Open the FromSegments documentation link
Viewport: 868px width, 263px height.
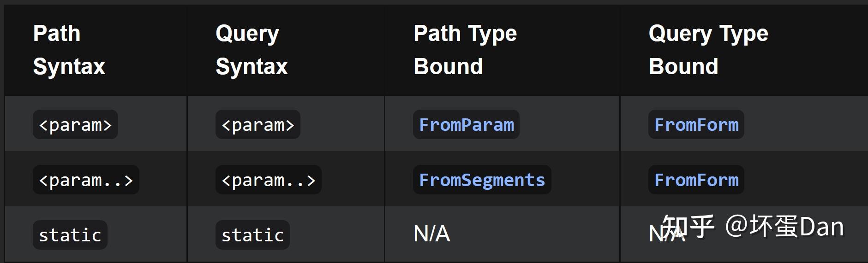tap(482, 180)
